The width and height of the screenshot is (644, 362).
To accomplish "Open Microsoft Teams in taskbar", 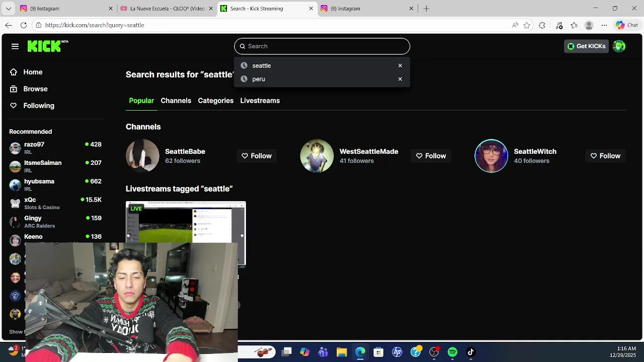I will click(323, 352).
